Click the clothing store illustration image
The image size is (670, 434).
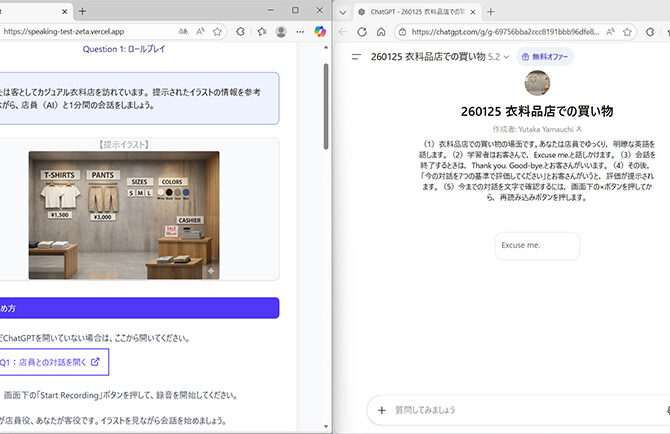tap(124, 215)
